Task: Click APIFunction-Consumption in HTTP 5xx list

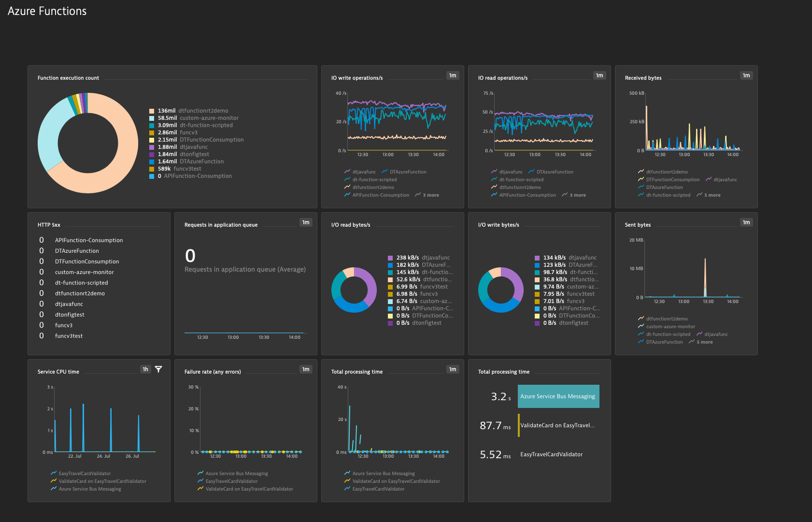Action: (x=89, y=240)
